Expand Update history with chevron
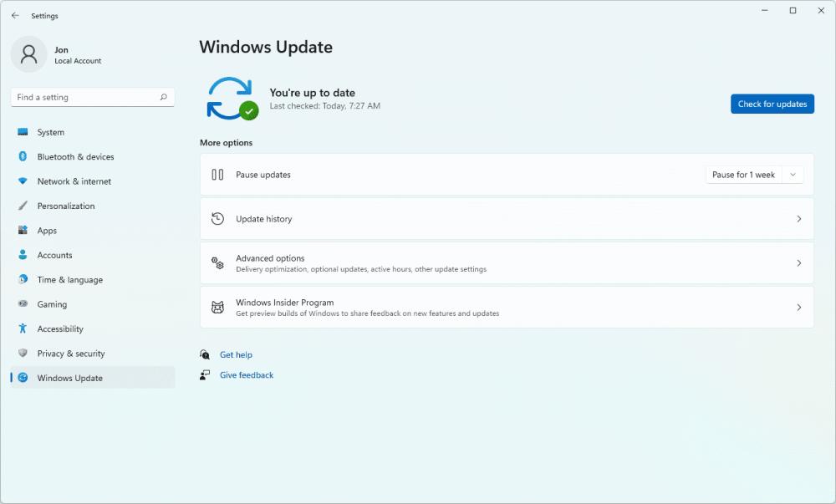 [x=798, y=219]
